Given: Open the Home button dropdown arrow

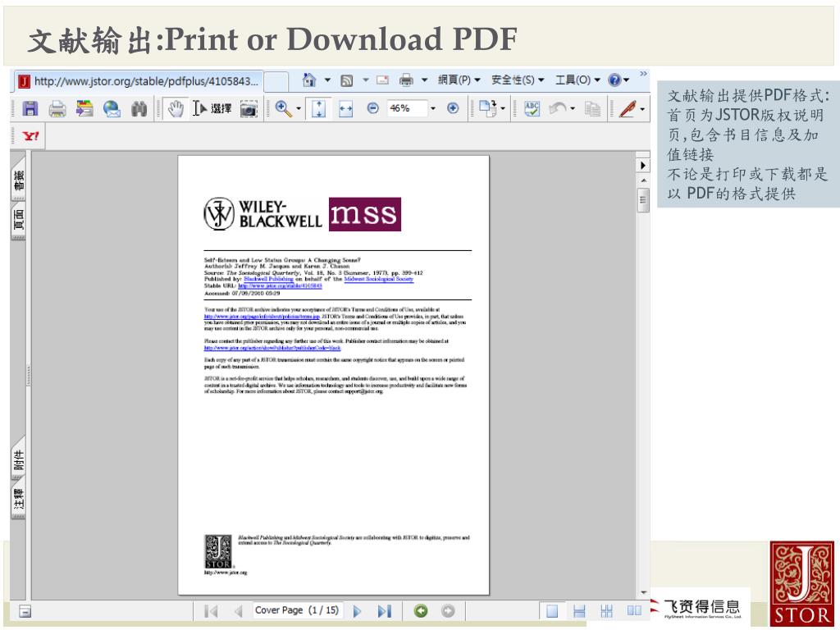Looking at the screenshot, I should point(327,80).
